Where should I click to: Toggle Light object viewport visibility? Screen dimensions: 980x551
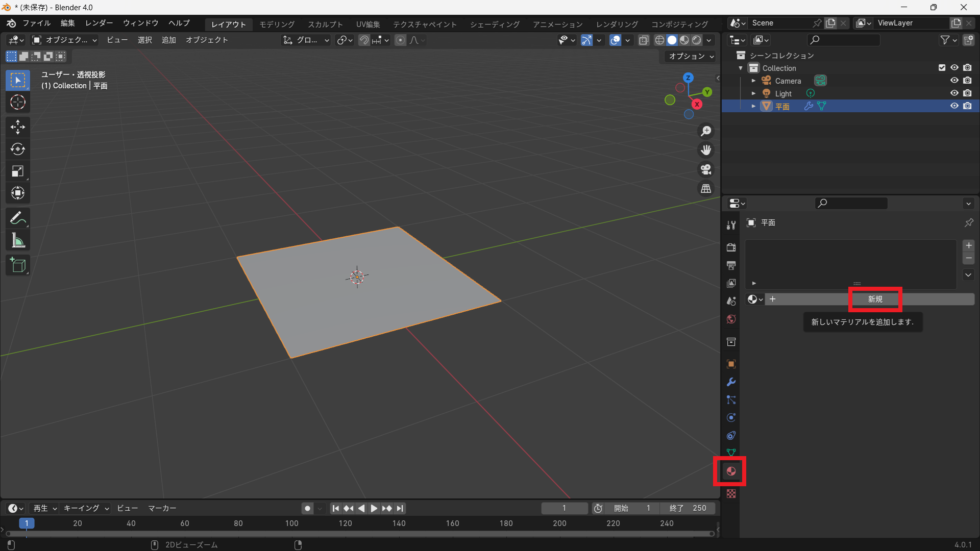pos(954,93)
